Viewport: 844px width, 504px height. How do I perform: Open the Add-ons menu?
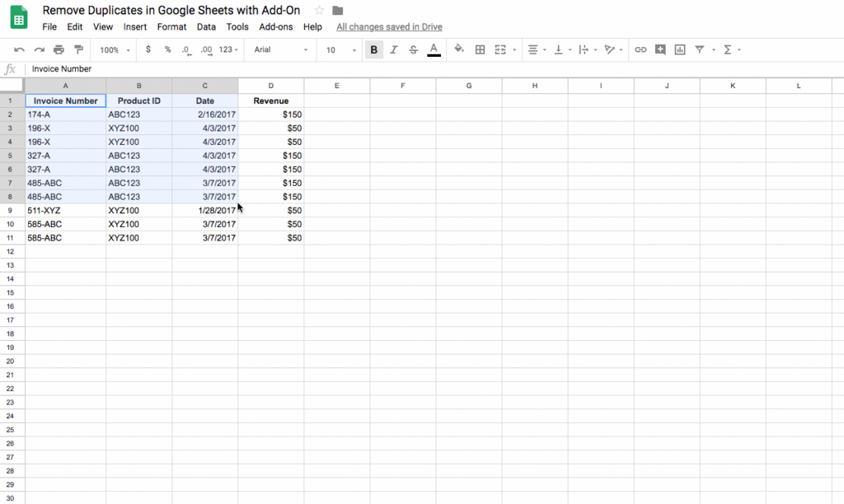pyautogui.click(x=276, y=26)
